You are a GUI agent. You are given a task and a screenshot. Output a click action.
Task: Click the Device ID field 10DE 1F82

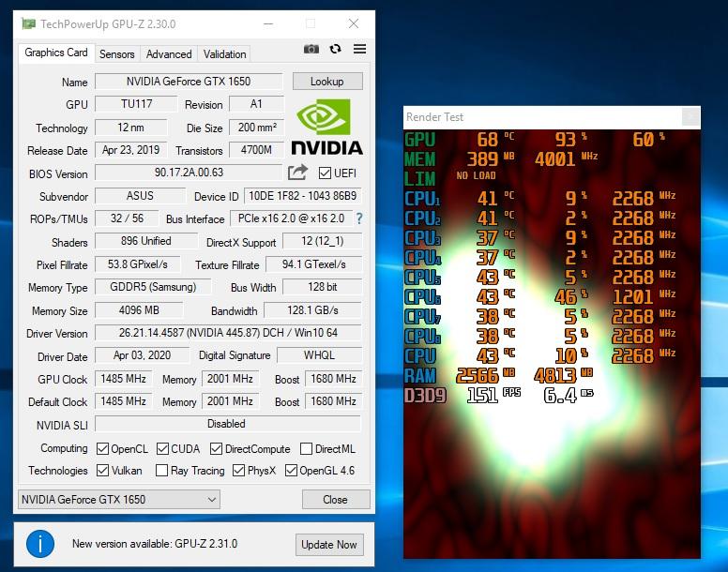pyautogui.click(x=303, y=196)
